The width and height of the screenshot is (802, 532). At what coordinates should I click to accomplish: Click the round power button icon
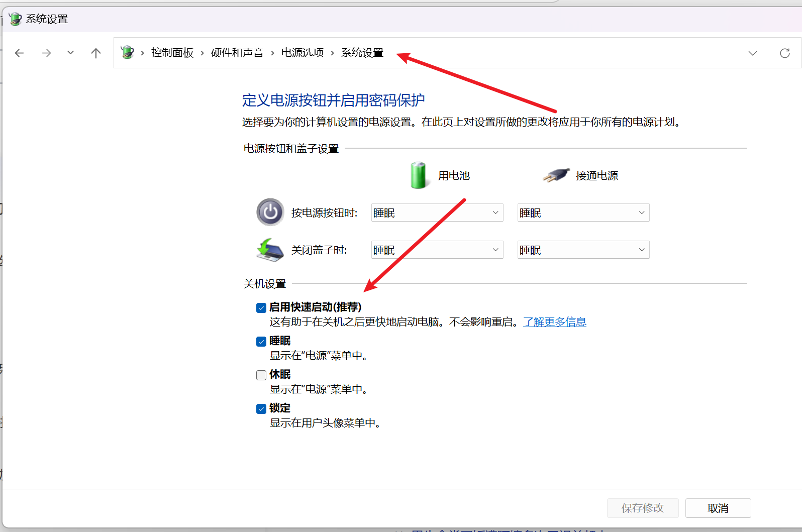pos(270,212)
